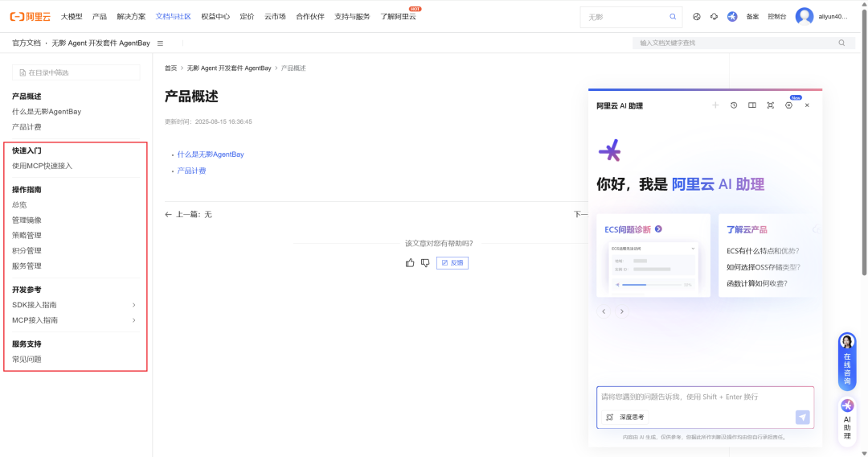
Task: Show previous assistant suggestion card
Action: [604, 311]
